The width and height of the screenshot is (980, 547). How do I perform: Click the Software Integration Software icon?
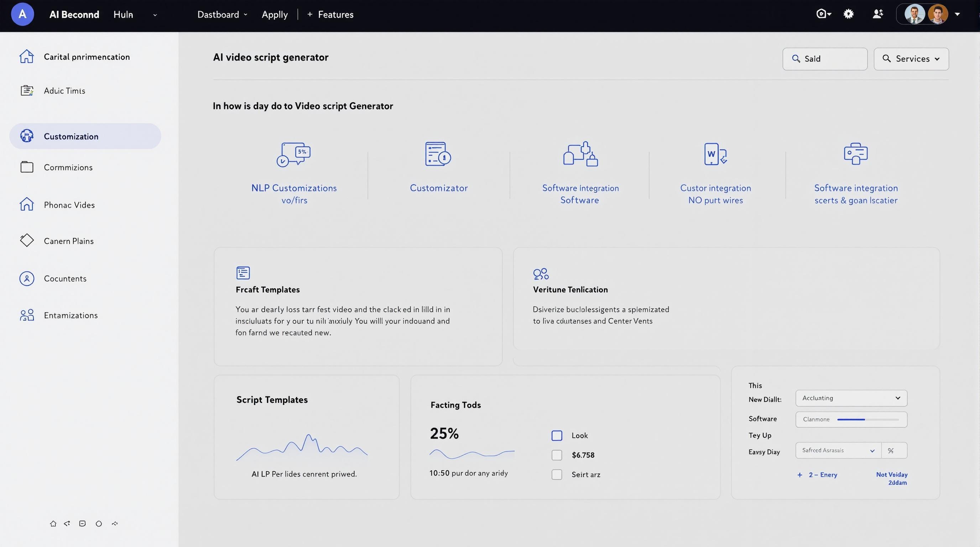(x=580, y=154)
